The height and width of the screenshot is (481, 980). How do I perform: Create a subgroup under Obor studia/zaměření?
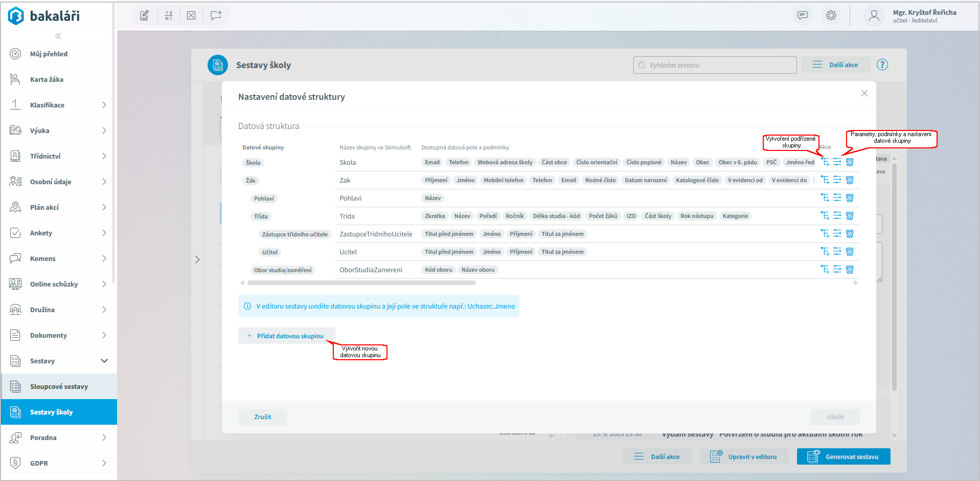coord(825,270)
